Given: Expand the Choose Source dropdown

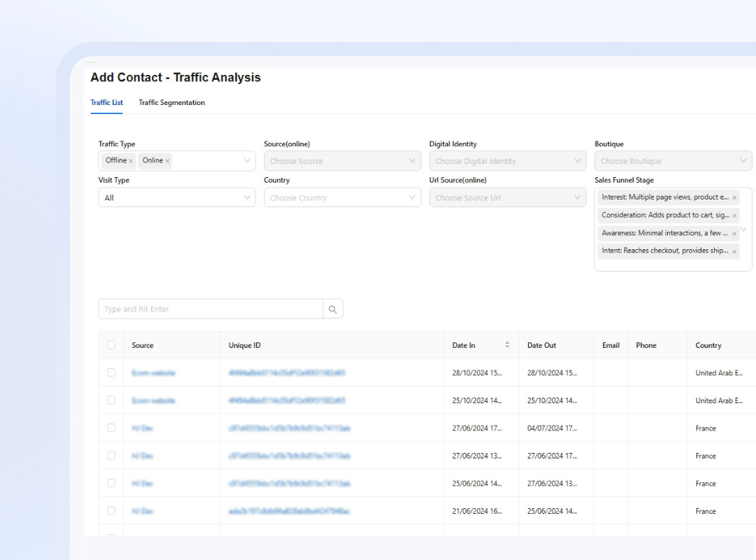Looking at the screenshot, I should pyautogui.click(x=342, y=161).
